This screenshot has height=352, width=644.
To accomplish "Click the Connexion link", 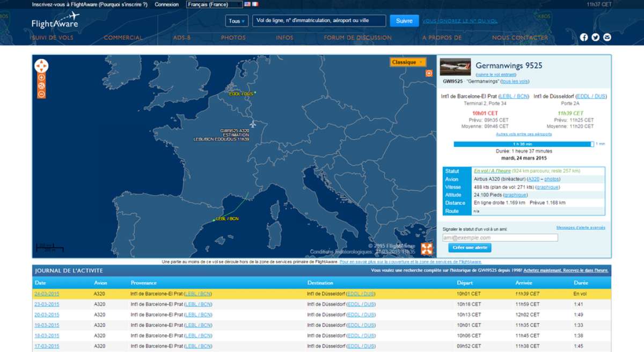I will tap(166, 4).
